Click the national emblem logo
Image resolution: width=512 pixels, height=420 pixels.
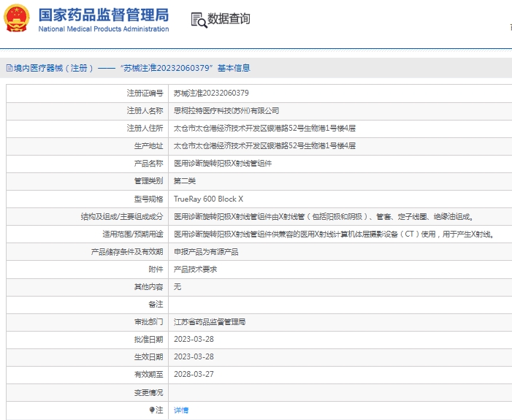[16, 18]
